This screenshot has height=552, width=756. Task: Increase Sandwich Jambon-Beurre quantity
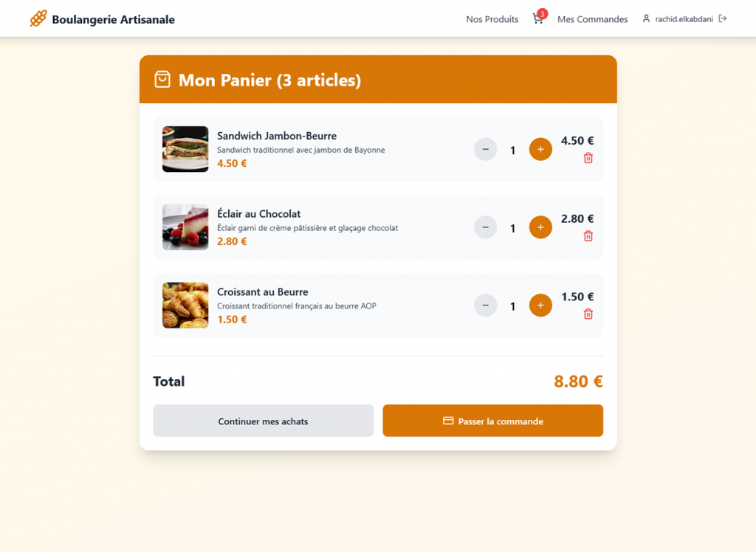pyautogui.click(x=540, y=149)
